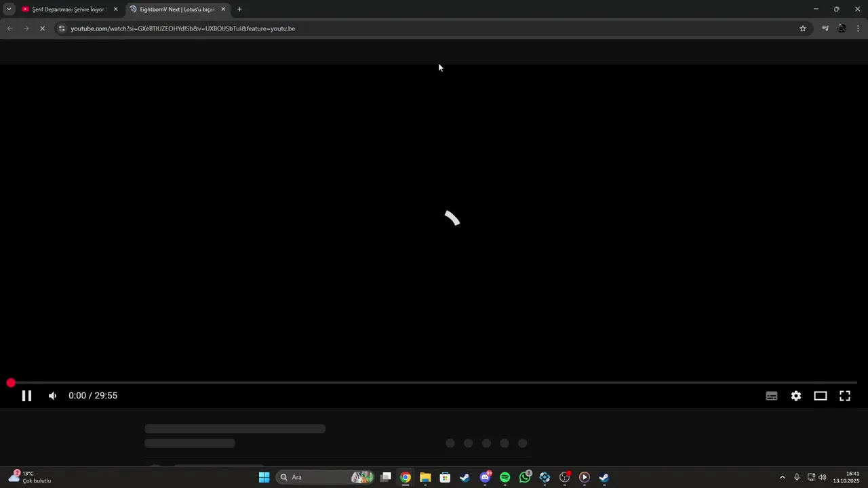This screenshot has height=488, width=868.
Task: Open the system volume tray icon
Action: point(823,477)
